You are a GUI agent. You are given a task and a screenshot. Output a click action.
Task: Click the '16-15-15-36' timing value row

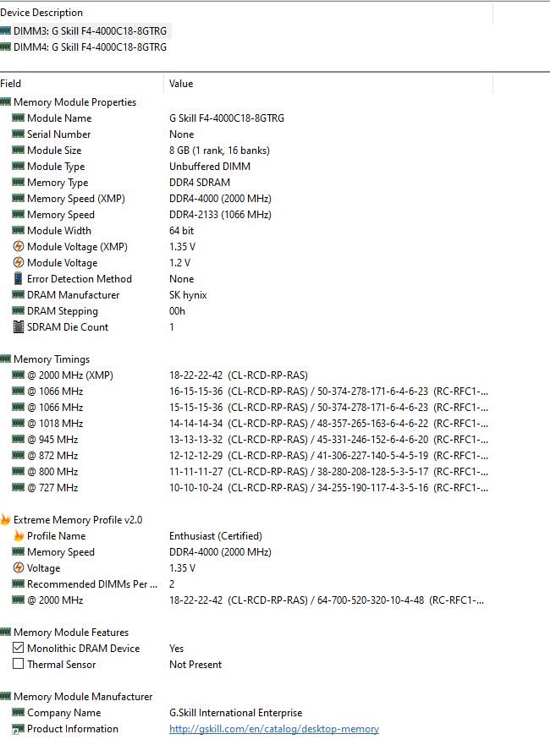point(328,391)
